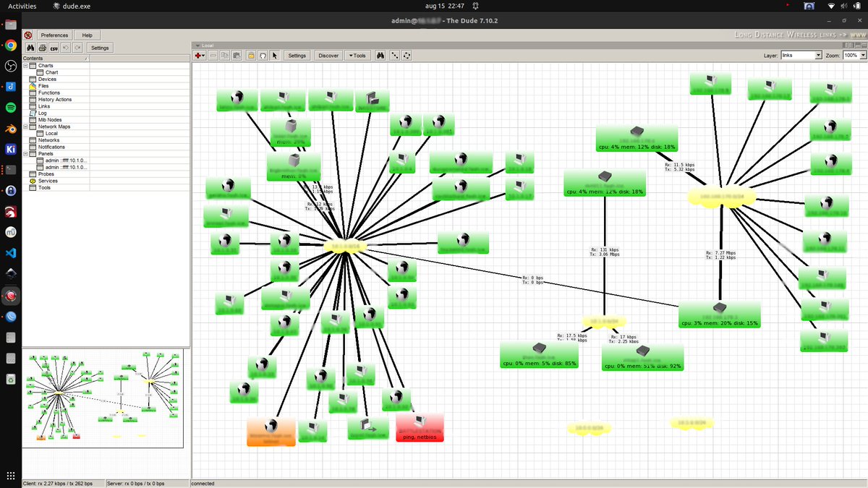Image resolution: width=868 pixels, height=488 pixels.
Task: Click the device showing cpu: 0% mem: 51% disk: 92%
Action: (642, 357)
